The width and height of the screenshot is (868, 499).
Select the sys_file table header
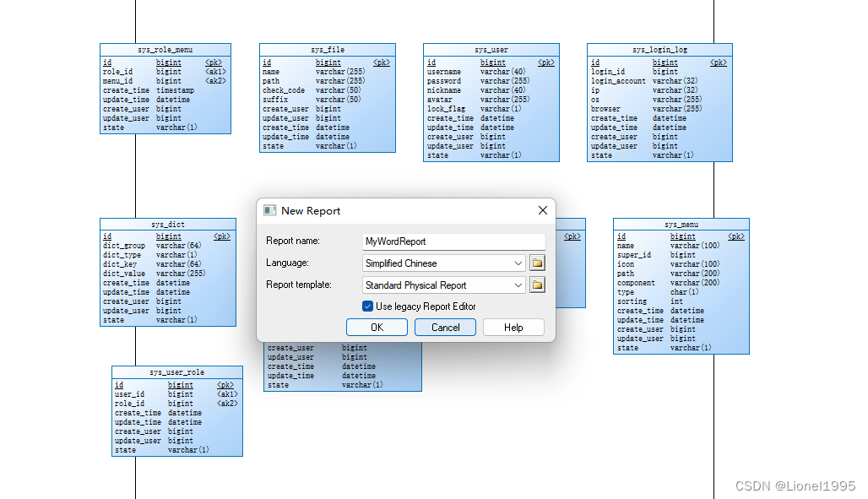pyautogui.click(x=327, y=50)
